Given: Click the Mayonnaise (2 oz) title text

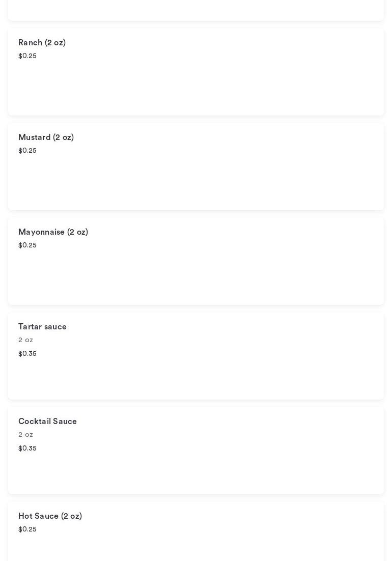Looking at the screenshot, I should 53,232.
